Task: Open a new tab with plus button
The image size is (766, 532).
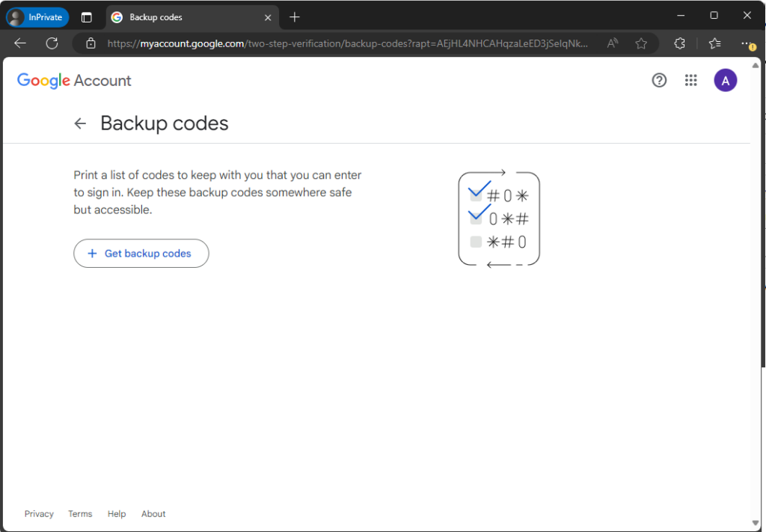Action: 295,16
